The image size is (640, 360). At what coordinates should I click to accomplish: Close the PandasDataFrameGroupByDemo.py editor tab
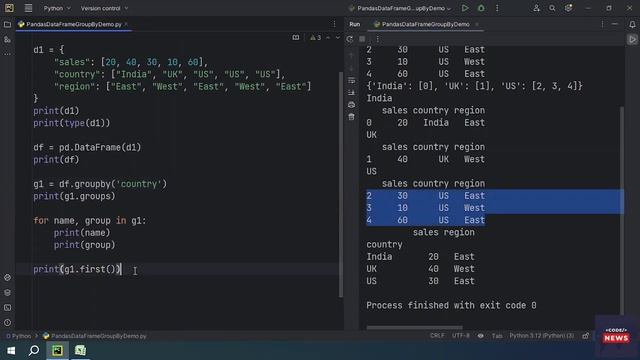[126, 24]
